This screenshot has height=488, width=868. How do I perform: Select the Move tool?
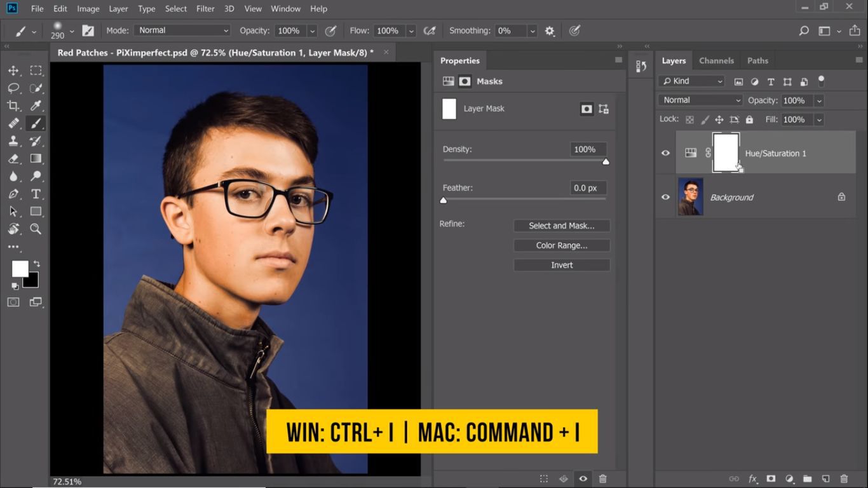[x=13, y=71]
